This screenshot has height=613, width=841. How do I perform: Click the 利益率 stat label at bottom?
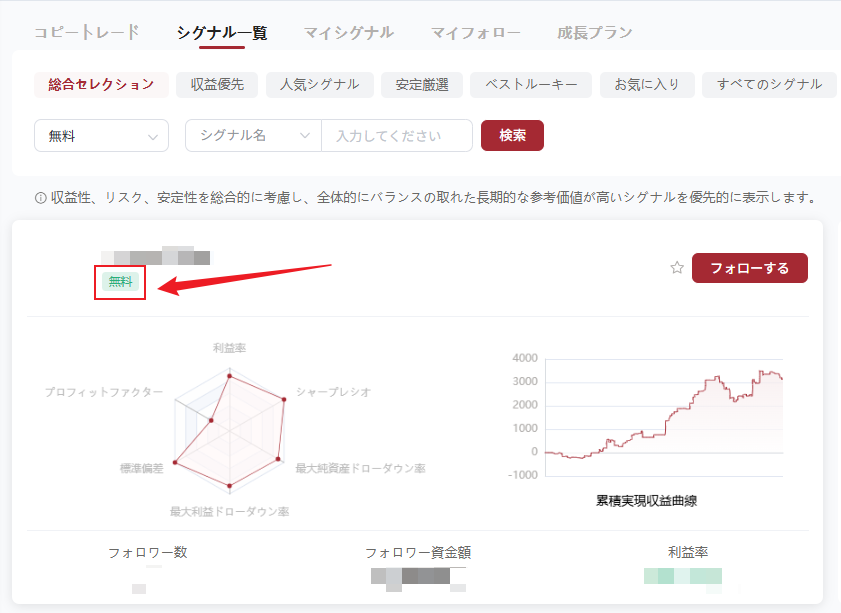[688, 552]
